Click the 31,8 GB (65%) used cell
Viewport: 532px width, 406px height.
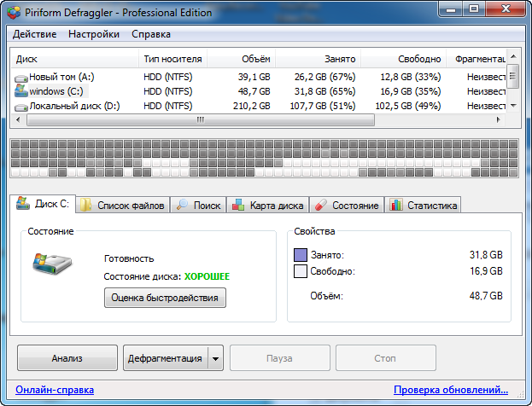click(x=325, y=91)
